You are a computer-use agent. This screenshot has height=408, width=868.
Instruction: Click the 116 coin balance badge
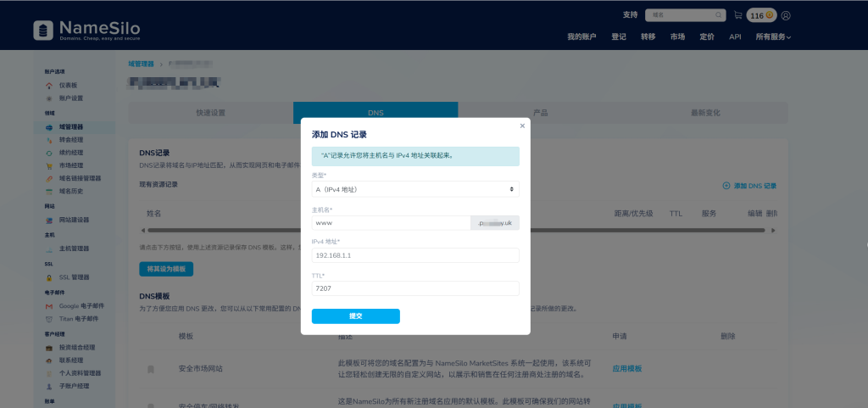762,15
